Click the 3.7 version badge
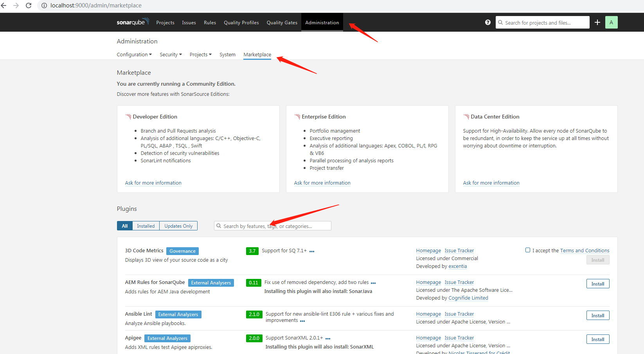644x354 pixels. point(252,251)
